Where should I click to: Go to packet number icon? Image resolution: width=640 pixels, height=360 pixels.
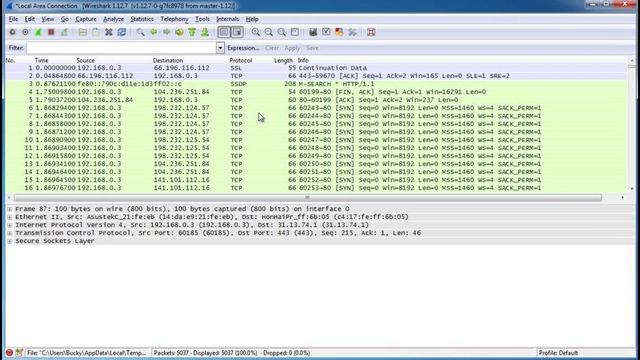coord(179,32)
